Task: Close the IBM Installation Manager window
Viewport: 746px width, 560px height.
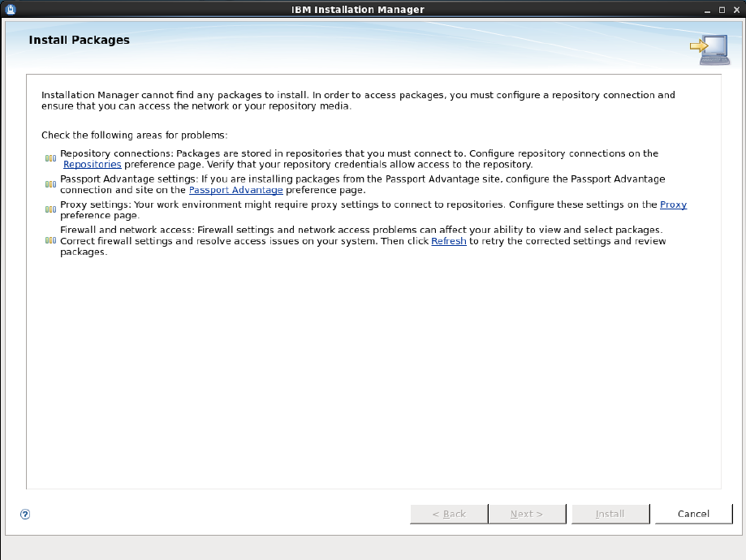Action: pos(736,10)
